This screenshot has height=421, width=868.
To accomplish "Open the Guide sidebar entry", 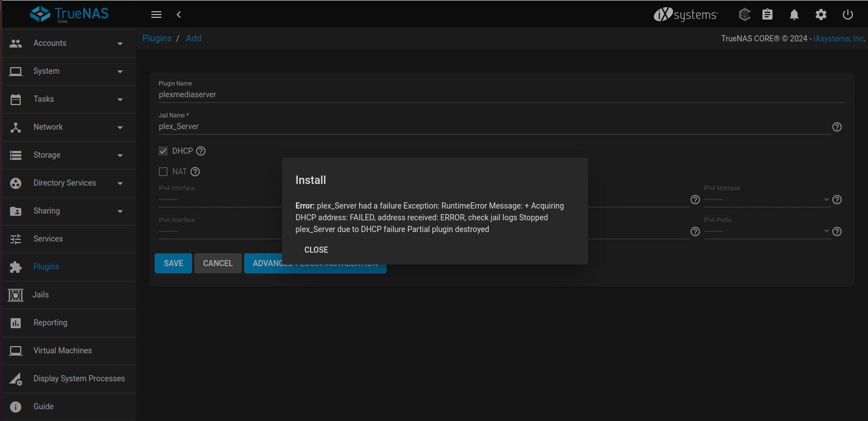I will 69,406.
